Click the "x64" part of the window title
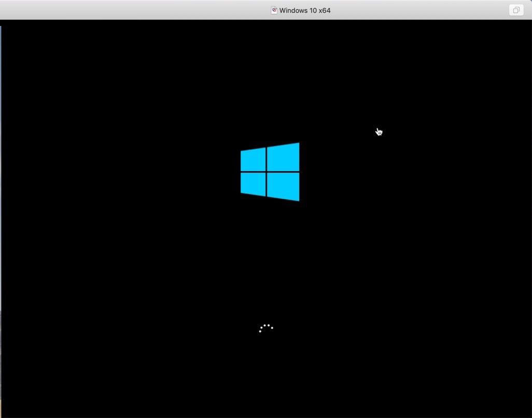Screen dimensions: 532x418 [325, 10]
